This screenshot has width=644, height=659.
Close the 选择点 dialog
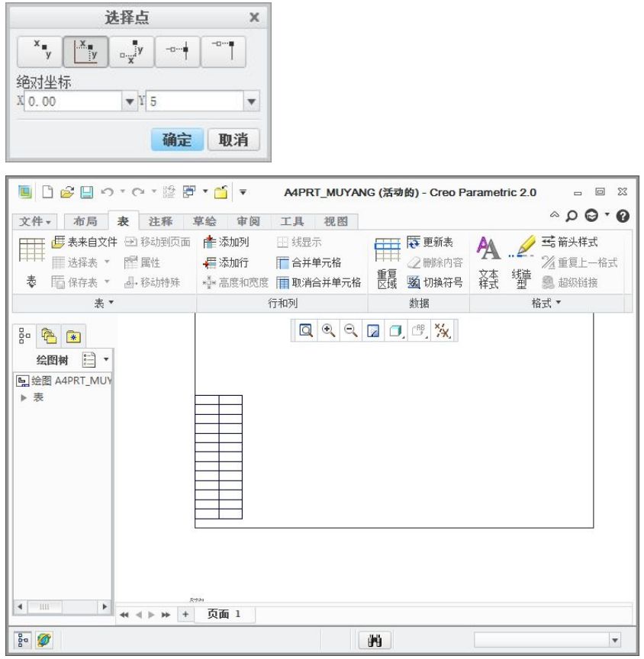pos(254,18)
